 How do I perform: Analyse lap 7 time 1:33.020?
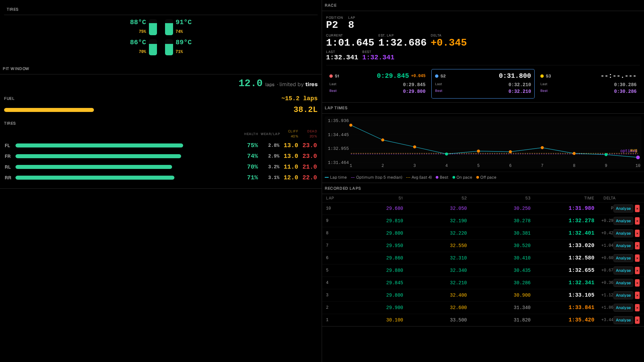pyautogui.click(x=623, y=246)
